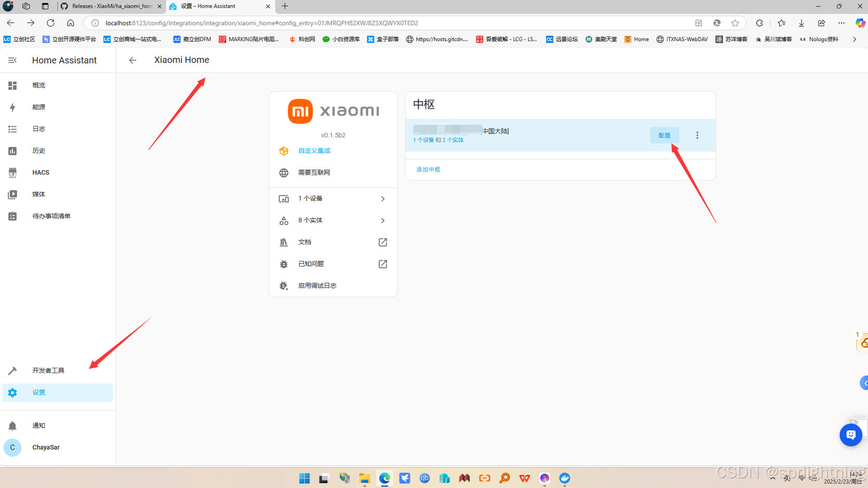
Task: Click the browser address bar URL
Action: tap(262, 23)
